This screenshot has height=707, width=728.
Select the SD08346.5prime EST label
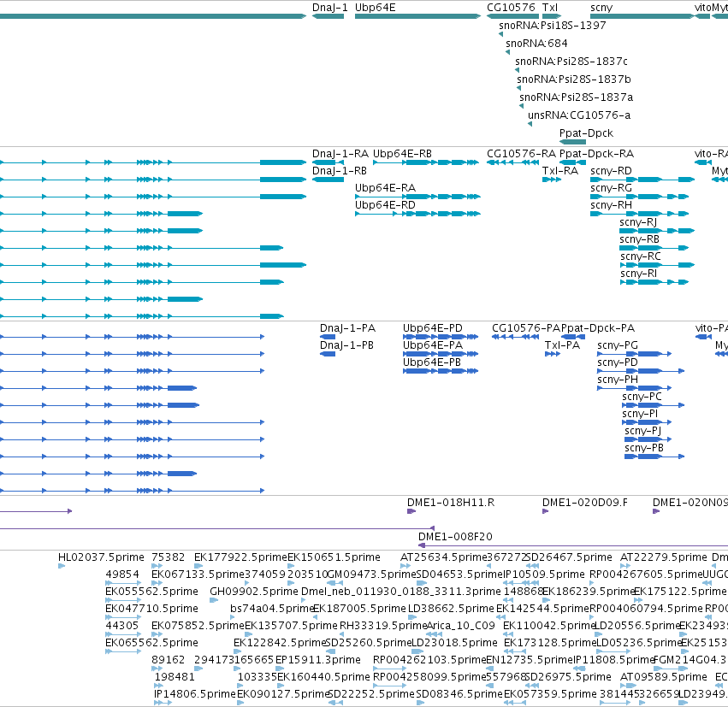(459, 694)
